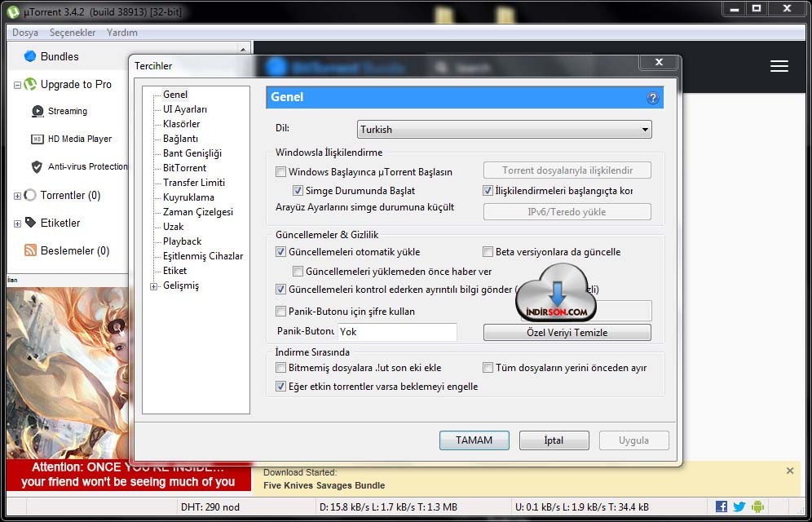Click the Torrentler circular icon
The height and width of the screenshot is (522, 812).
[x=30, y=195]
